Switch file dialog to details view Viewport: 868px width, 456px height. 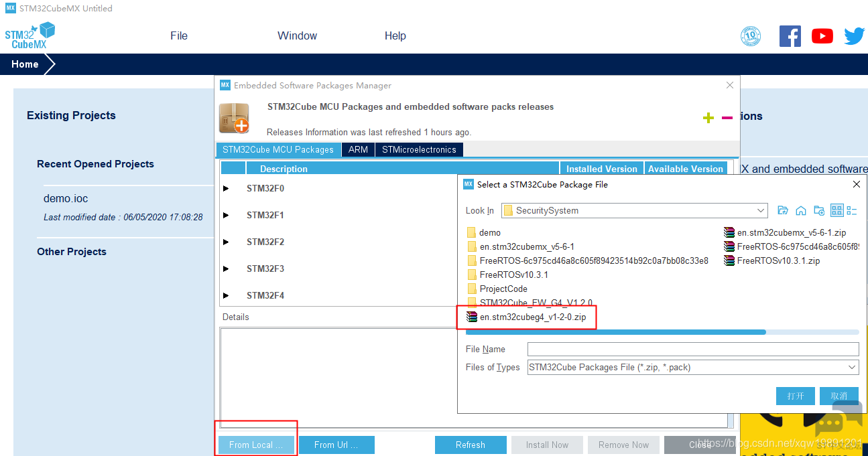click(x=853, y=210)
